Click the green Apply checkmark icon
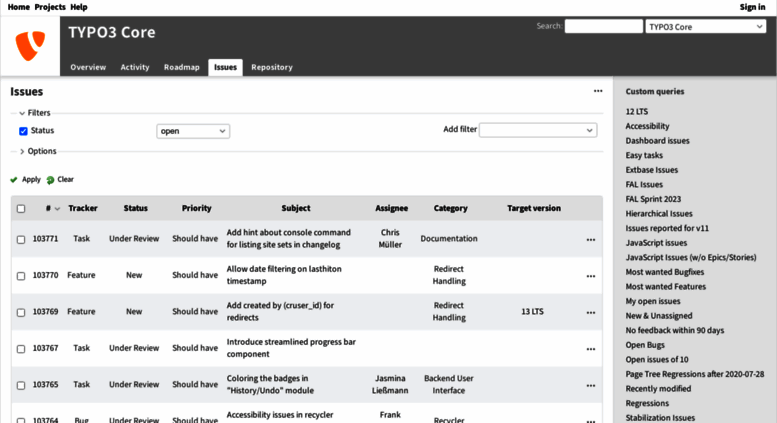The width and height of the screenshot is (777, 423). pos(14,180)
